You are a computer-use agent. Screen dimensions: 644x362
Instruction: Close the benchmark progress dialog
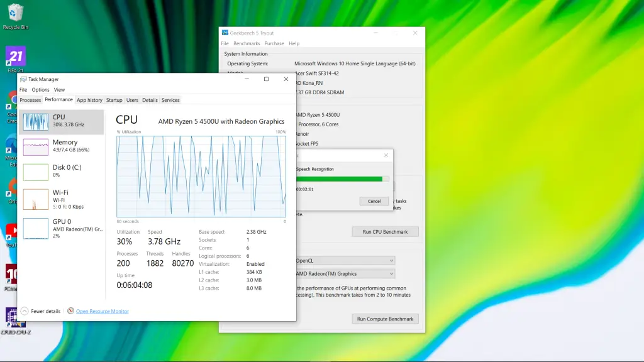tap(386, 155)
